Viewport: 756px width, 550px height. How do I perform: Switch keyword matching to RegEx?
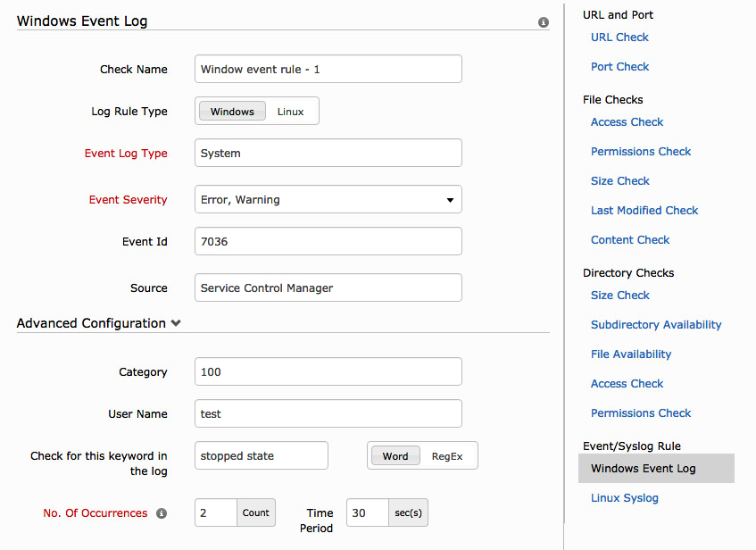[449, 455]
